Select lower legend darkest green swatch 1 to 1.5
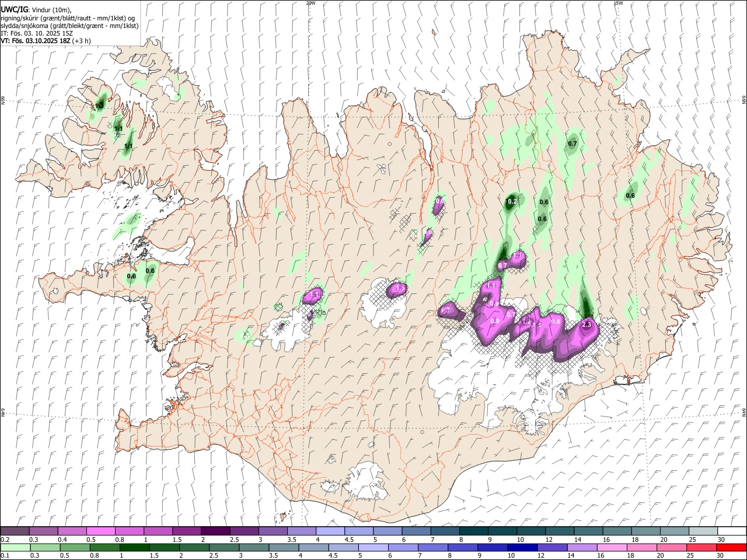Image resolution: width=747 pixels, height=560 pixels. click(135, 547)
